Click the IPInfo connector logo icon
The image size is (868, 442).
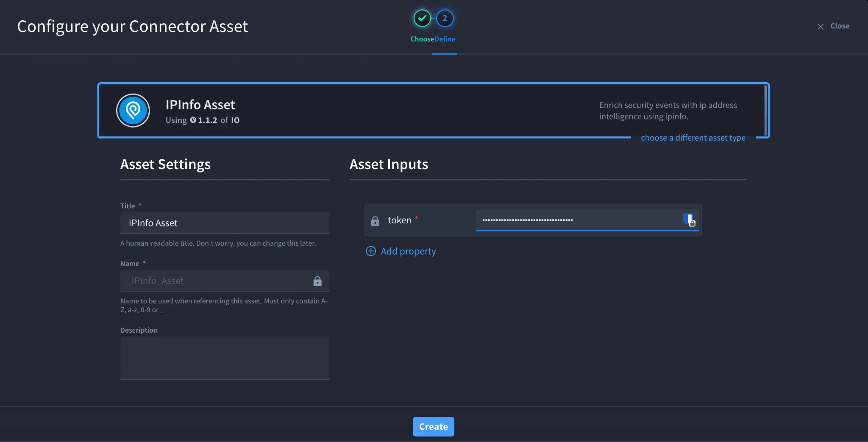133,111
